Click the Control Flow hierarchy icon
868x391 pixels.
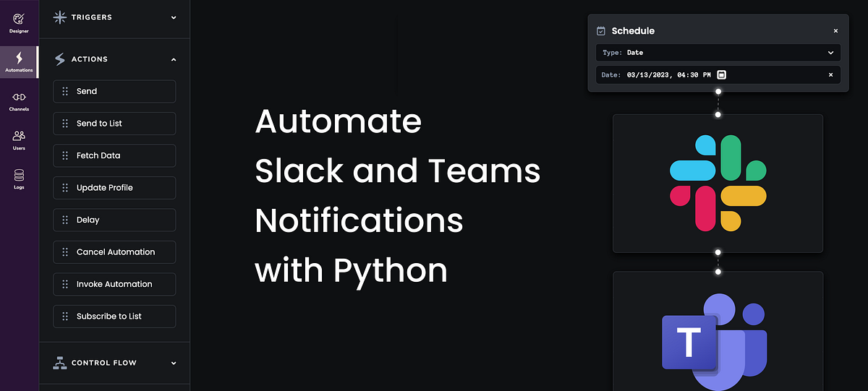point(60,363)
